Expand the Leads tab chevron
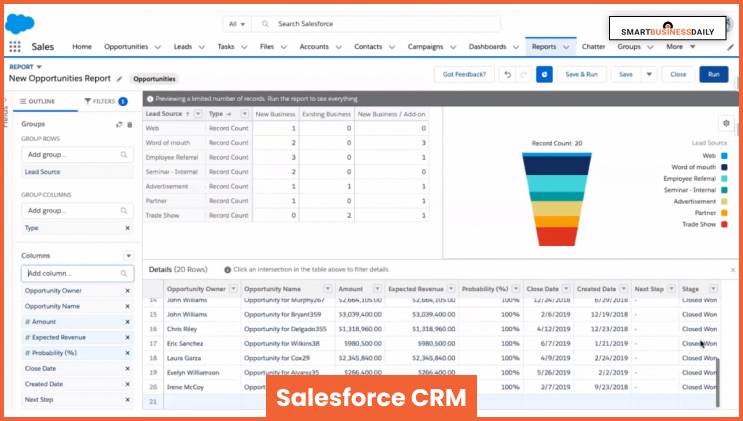The width and height of the screenshot is (743, 421). (x=201, y=47)
